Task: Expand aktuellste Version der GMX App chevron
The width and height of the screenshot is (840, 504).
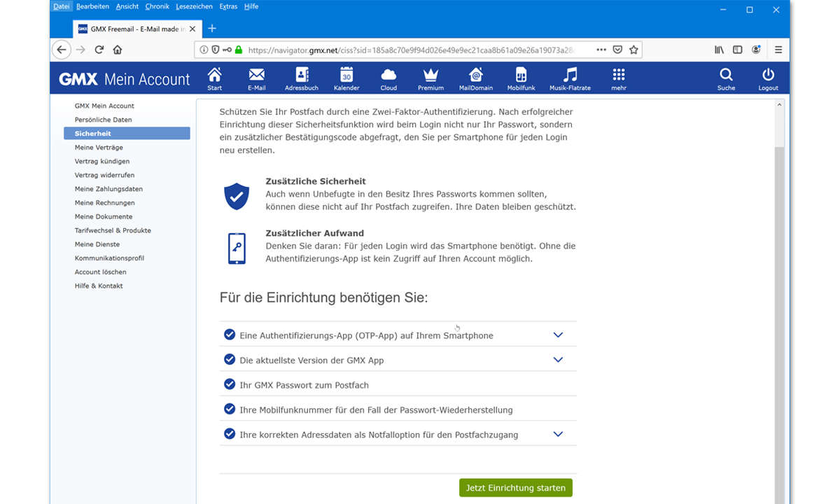Action: click(x=558, y=360)
